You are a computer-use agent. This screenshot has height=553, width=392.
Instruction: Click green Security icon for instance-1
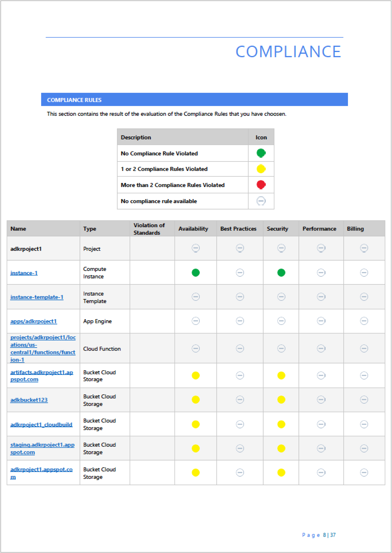pos(281,273)
